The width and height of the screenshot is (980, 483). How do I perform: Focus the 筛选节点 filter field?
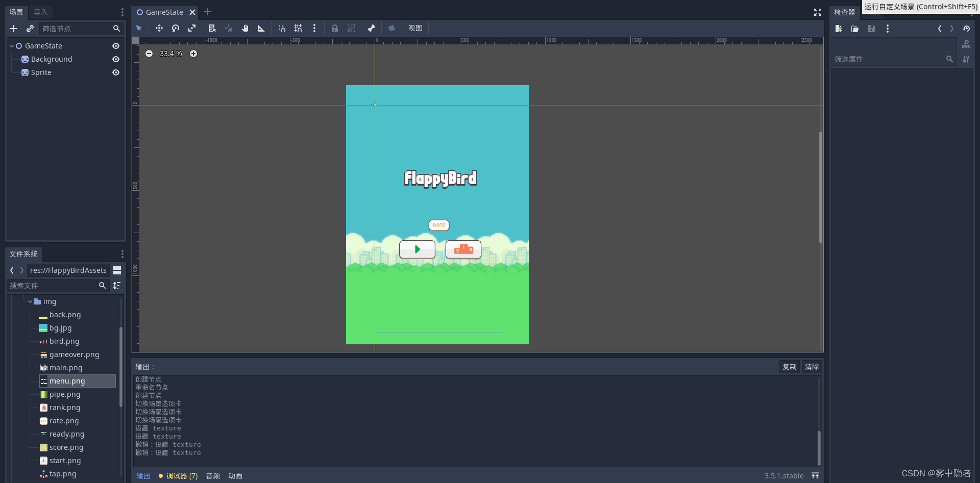(81, 29)
